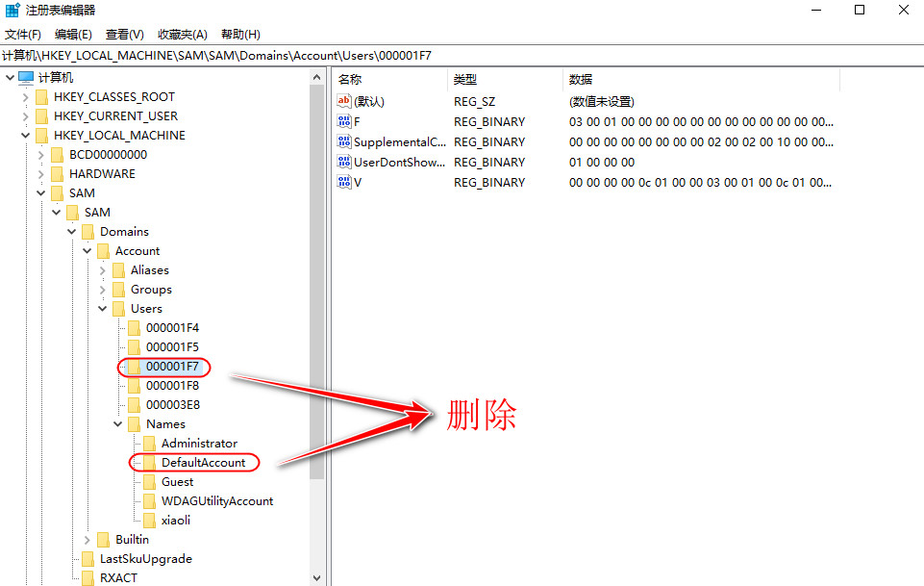Image resolution: width=924 pixels, height=586 pixels.
Task: Click the folder icon of key 000001F7
Action: pyautogui.click(x=135, y=367)
